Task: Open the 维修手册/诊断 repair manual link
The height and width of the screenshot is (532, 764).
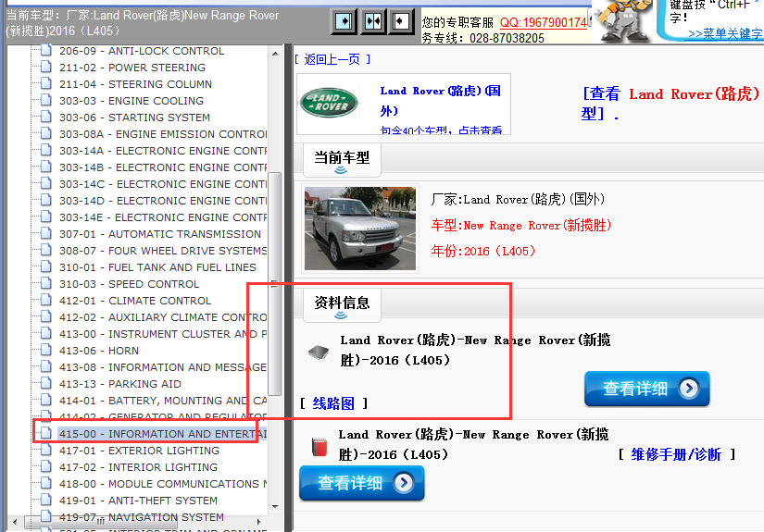Action: [x=676, y=454]
